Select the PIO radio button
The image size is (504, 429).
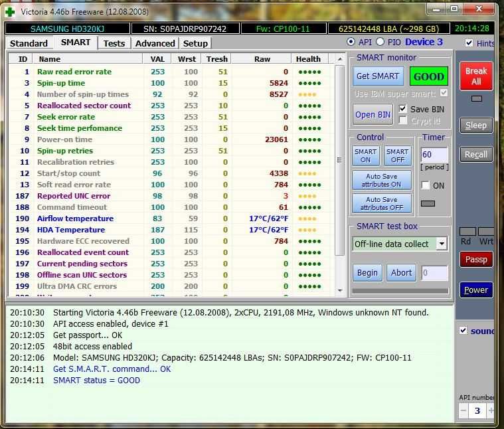point(380,42)
